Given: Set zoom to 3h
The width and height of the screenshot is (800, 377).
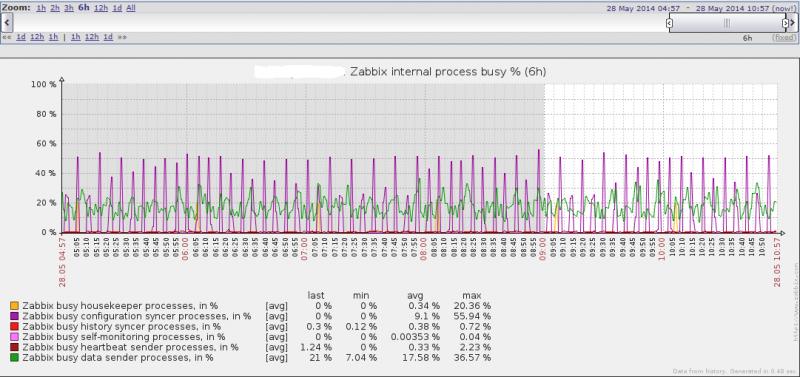Looking at the screenshot, I should click(x=69, y=8).
